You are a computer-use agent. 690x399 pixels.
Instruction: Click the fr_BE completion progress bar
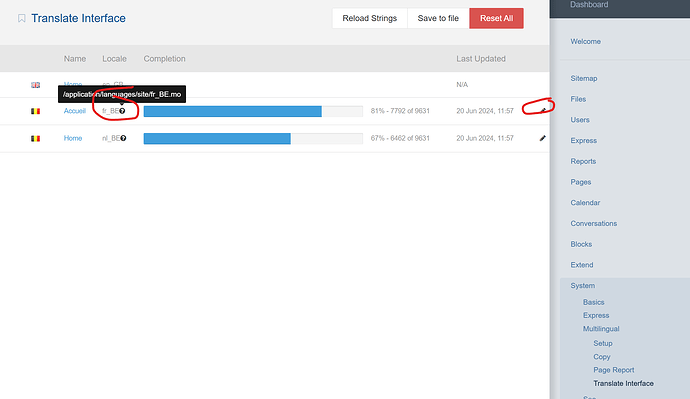(x=253, y=111)
